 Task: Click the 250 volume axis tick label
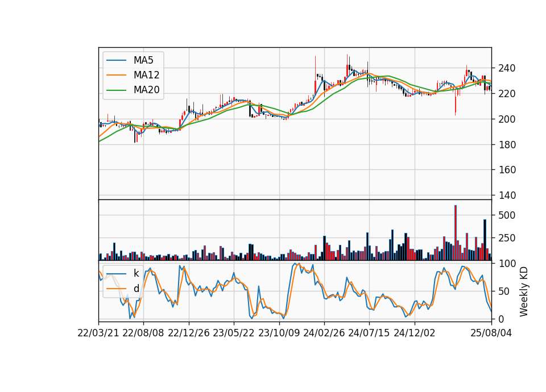(507, 238)
